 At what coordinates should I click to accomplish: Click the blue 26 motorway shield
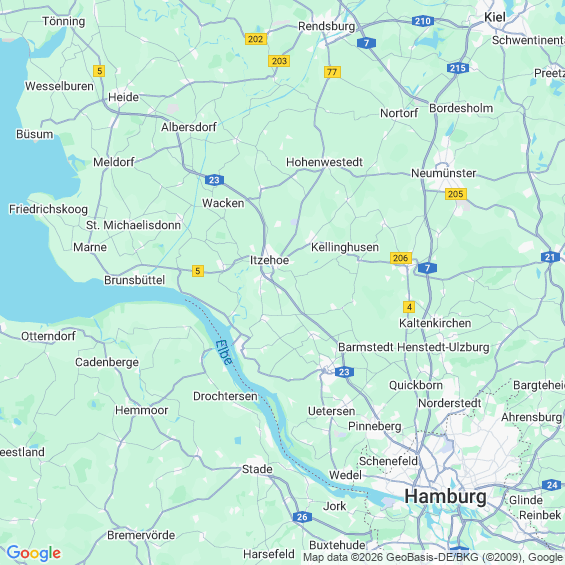pos(302,517)
